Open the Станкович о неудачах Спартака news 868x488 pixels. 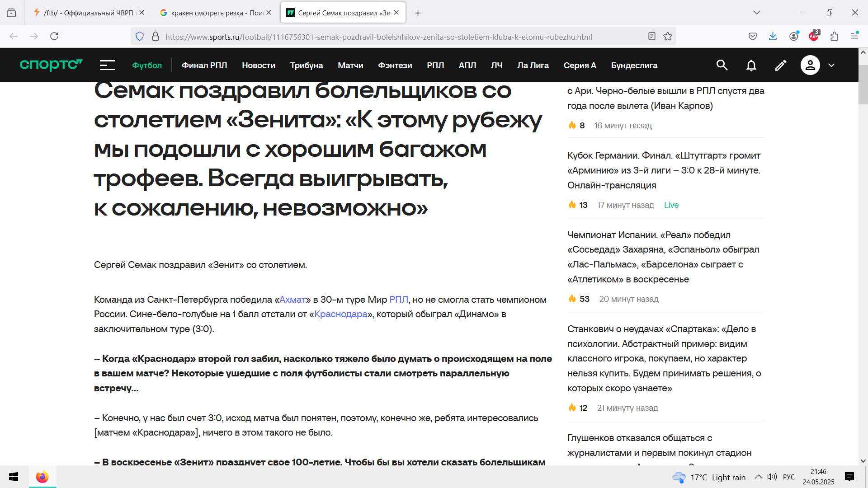click(665, 358)
